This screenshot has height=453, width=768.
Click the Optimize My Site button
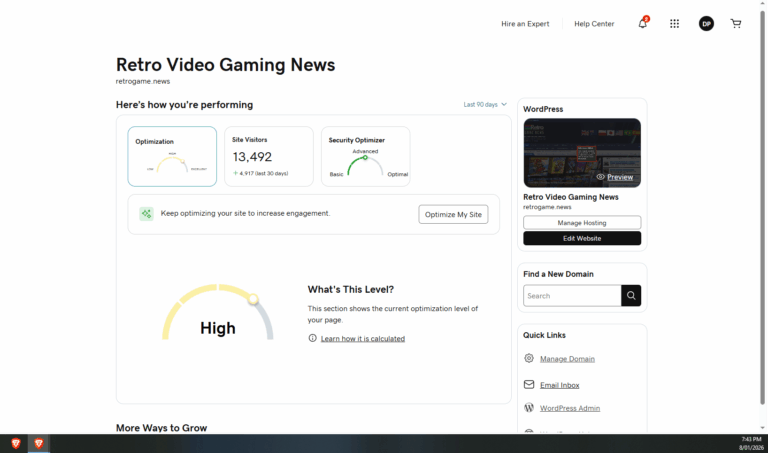pyautogui.click(x=454, y=214)
